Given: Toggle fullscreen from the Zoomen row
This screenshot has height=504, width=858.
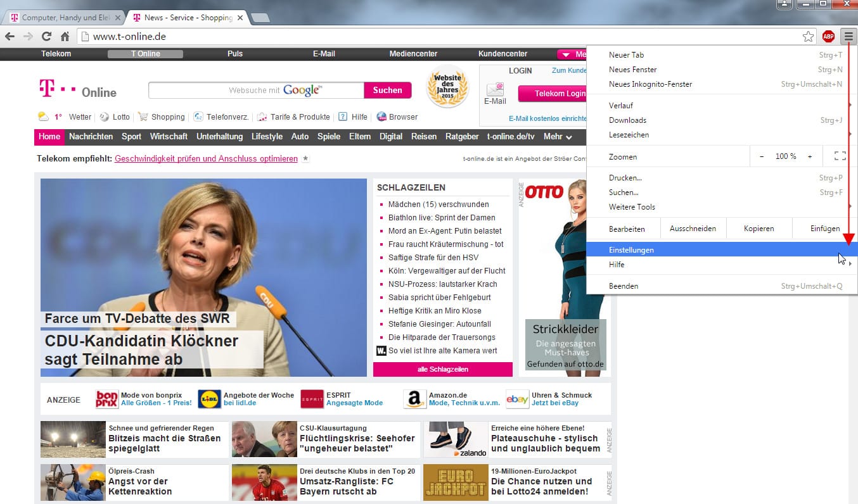Looking at the screenshot, I should (x=840, y=156).
